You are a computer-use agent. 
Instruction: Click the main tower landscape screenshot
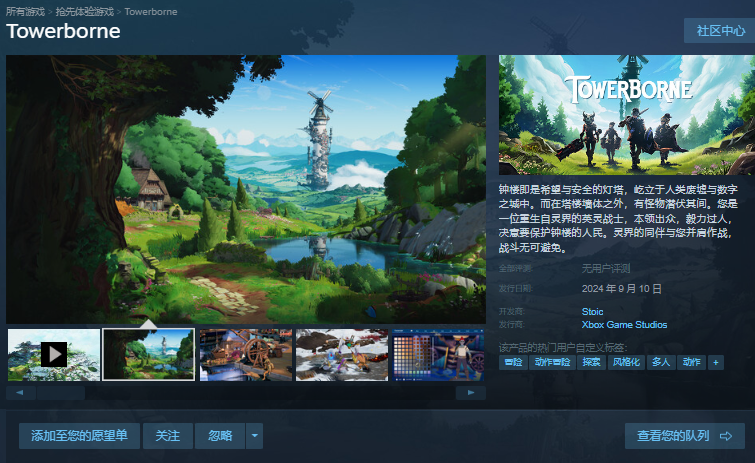(x=246, y=189)
